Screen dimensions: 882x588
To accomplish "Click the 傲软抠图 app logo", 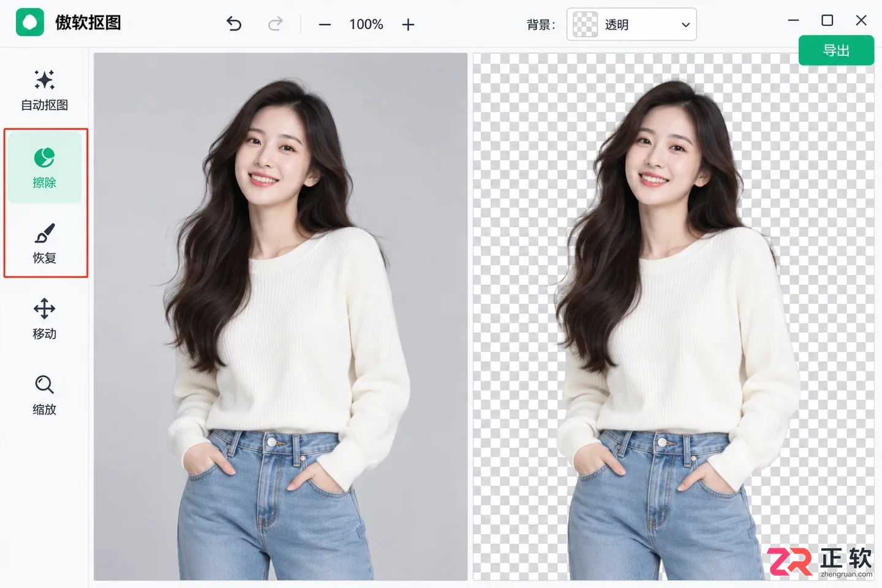I will click(x=30, y=23).
